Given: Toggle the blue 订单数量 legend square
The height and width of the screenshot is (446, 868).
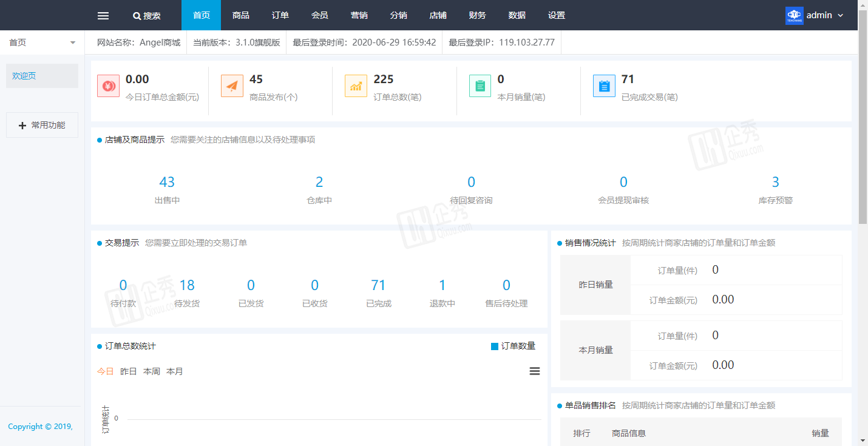Looking at the screenshot, I should [x=494, y=346].
